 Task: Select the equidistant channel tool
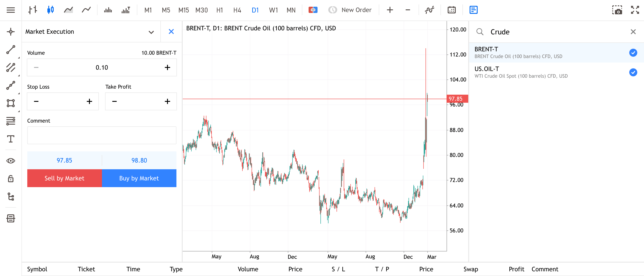[x=11, y=67]
